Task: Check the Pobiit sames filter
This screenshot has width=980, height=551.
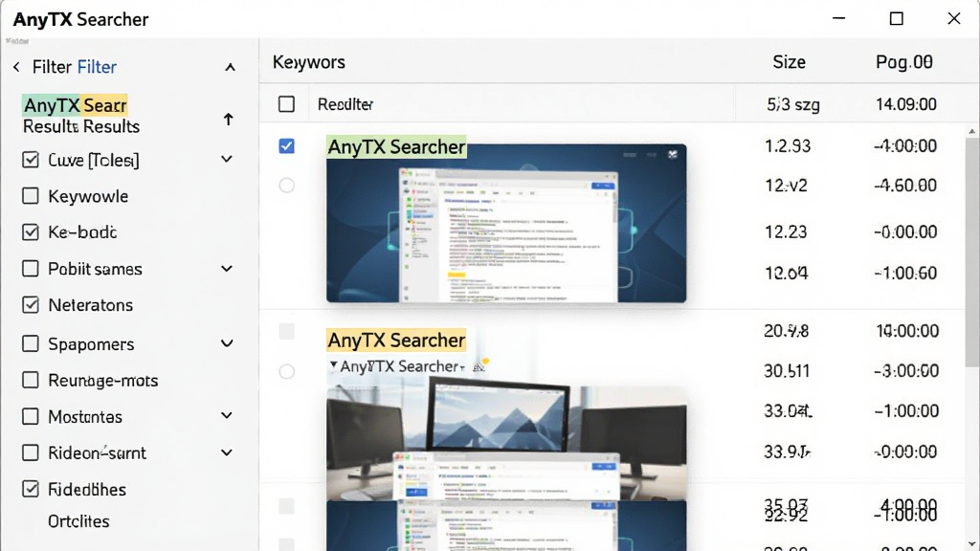Action: 30,269
